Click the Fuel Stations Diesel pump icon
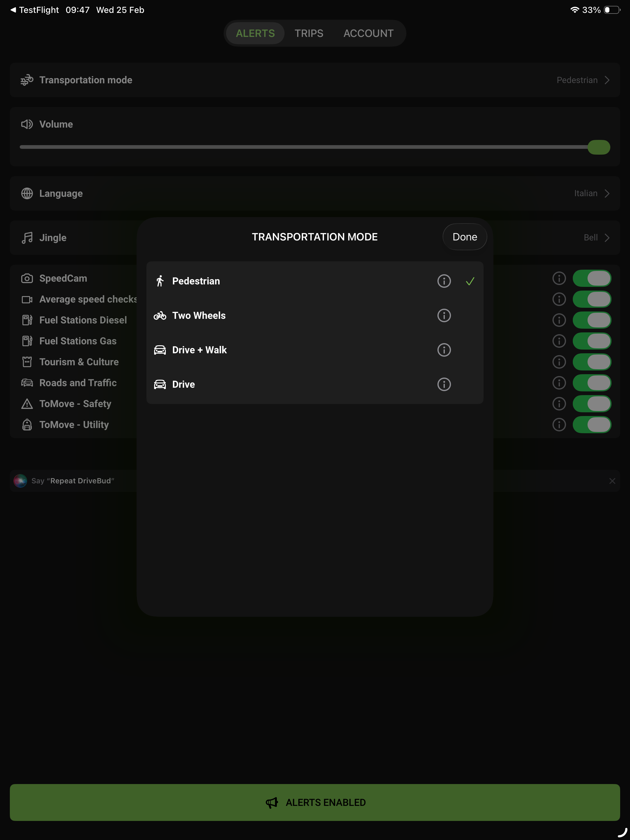Viewport: 630px width, 840px height. tap(27, 320)
